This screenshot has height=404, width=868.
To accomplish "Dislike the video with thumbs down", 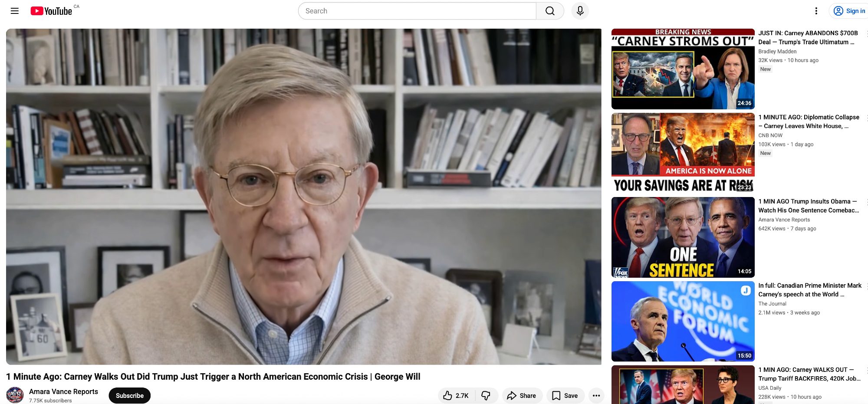I will pos(486,395).
